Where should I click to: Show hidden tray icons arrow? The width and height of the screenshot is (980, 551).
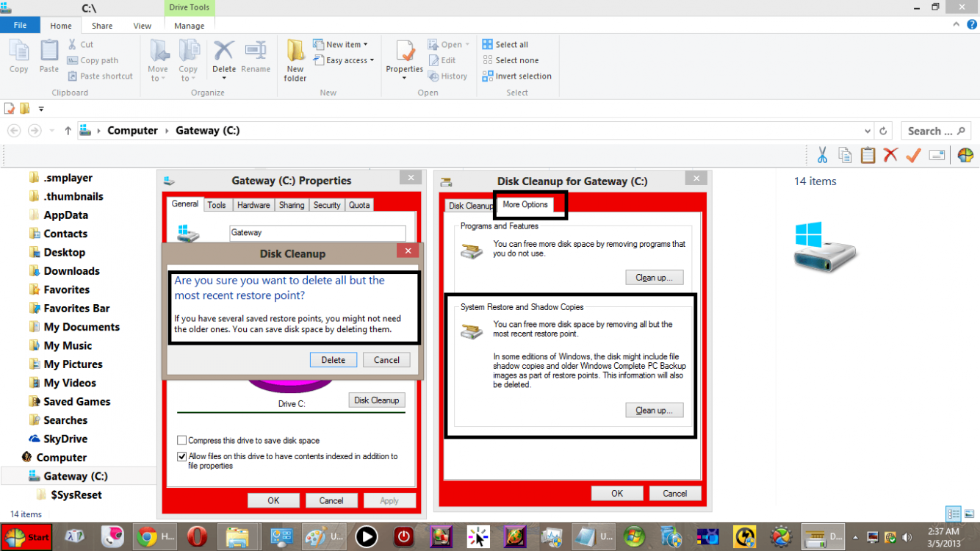click(x=857, y=537)
